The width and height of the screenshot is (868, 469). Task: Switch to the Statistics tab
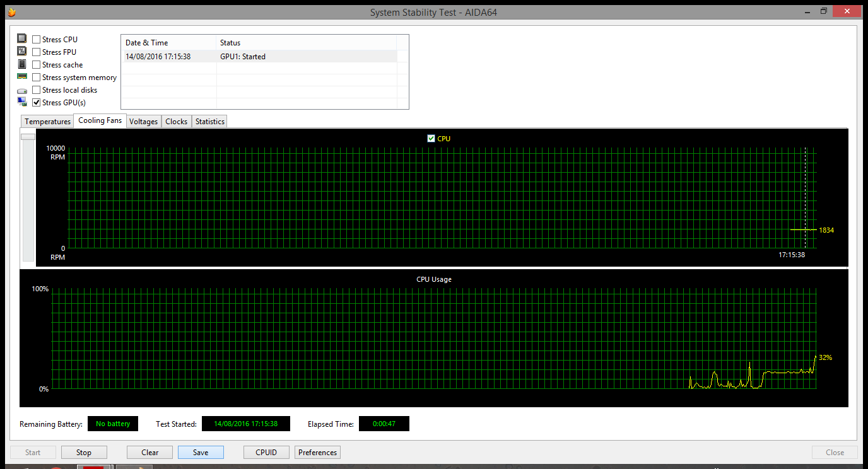[209, 122]
